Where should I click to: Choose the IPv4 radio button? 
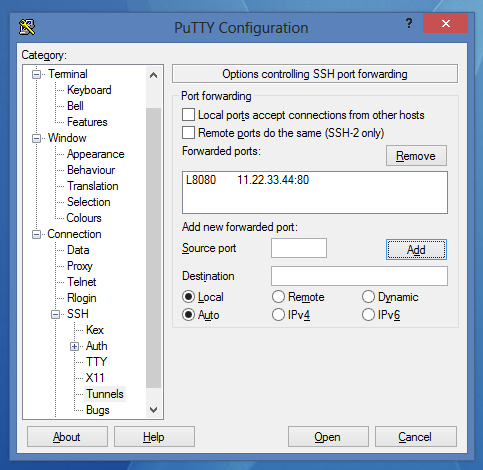click(x=278, y=315)
